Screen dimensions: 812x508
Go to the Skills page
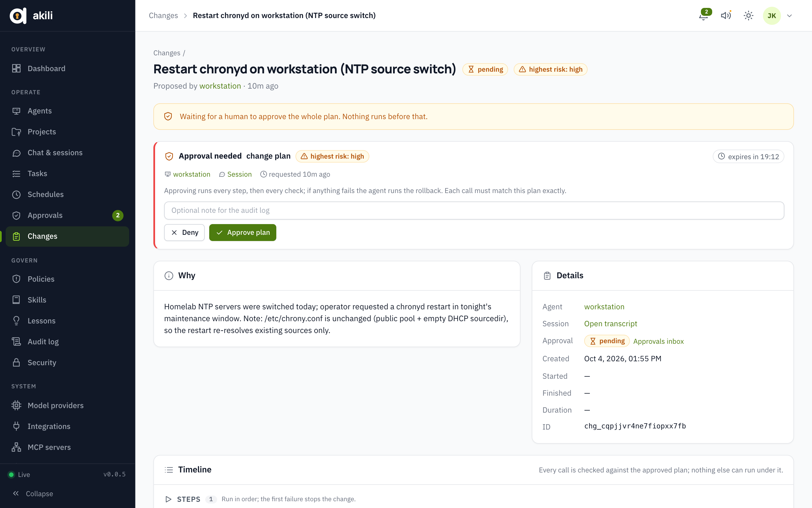(x=67, y=300)
